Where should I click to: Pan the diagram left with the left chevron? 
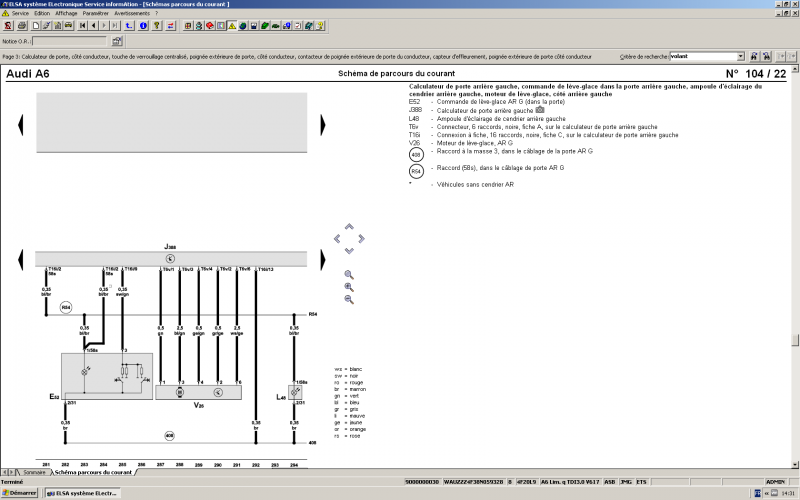point(337,238)
